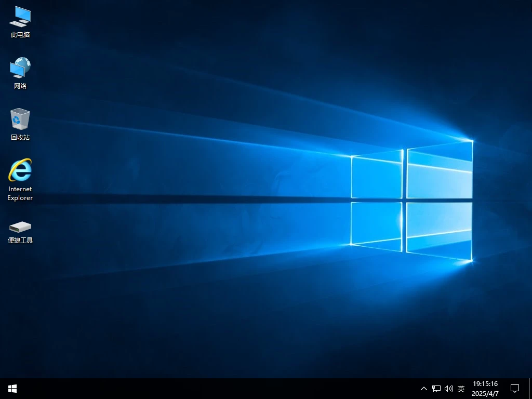
Task: Select the Internet Explorer label text
Action: [x=20, y=194]
